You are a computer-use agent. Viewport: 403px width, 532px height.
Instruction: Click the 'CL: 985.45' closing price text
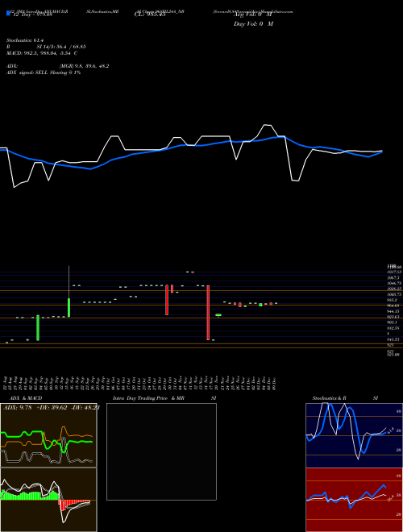click(x=150, y=15)
